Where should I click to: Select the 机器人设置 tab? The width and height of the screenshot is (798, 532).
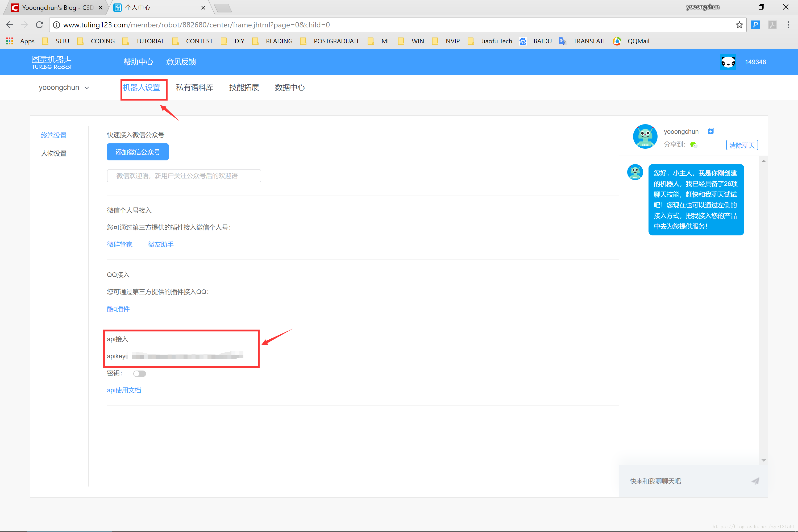click(143, 87)
